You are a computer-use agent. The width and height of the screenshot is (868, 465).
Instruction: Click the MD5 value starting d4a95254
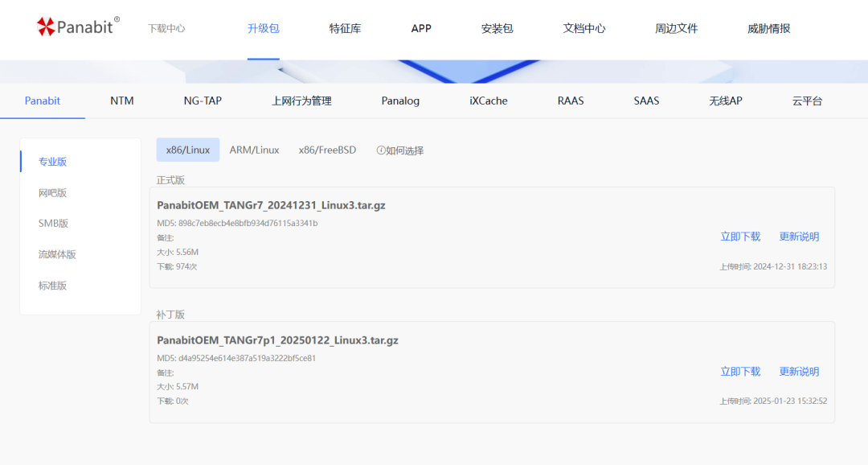pyautogui.click(x=247, y=358)
